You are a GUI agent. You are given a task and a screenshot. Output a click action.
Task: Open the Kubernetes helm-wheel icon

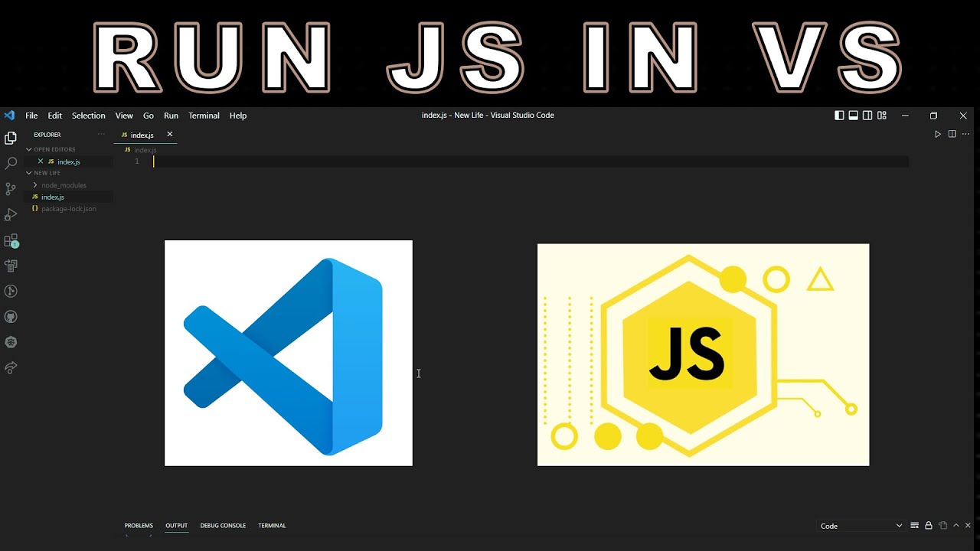(x=11, y=342)
